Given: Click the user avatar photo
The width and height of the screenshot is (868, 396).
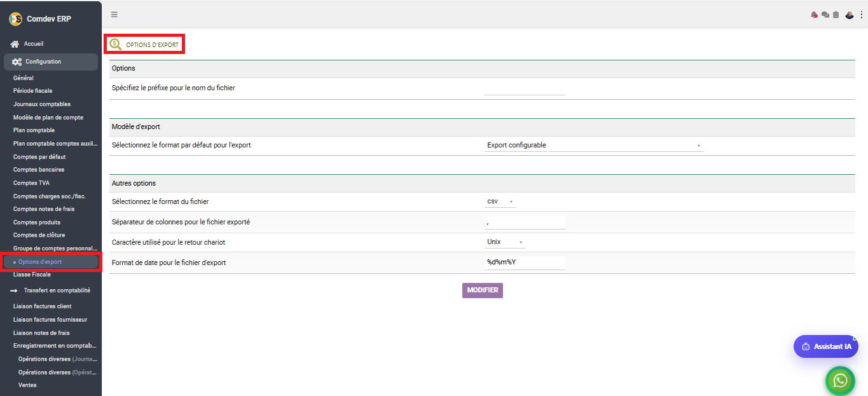Looking at the screenshot, I should click(850, 15).
